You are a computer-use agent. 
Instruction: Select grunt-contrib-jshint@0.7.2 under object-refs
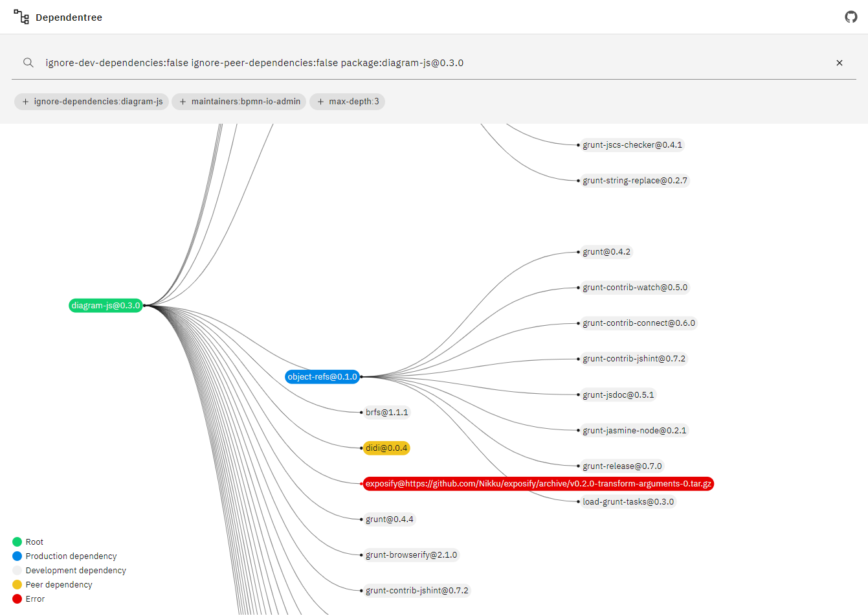point(634,359)
